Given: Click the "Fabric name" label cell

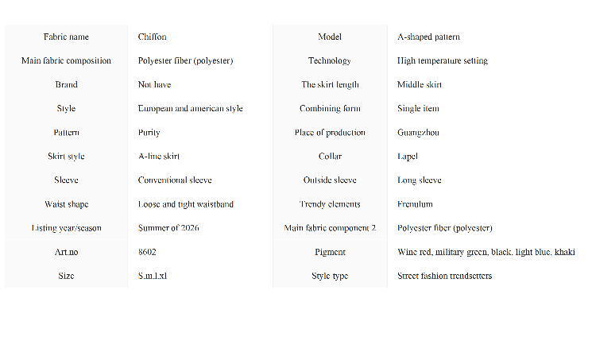Looking at the screenshot, I should coord(66,37).
